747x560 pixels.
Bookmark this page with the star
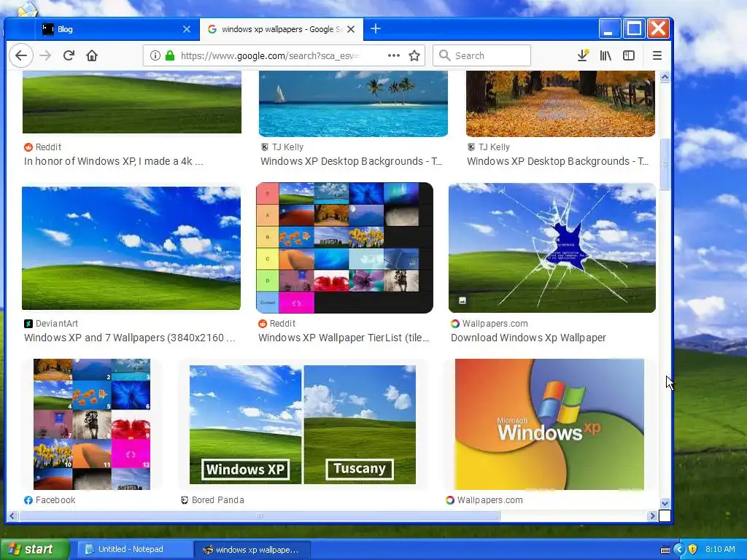tap(414, 55)
